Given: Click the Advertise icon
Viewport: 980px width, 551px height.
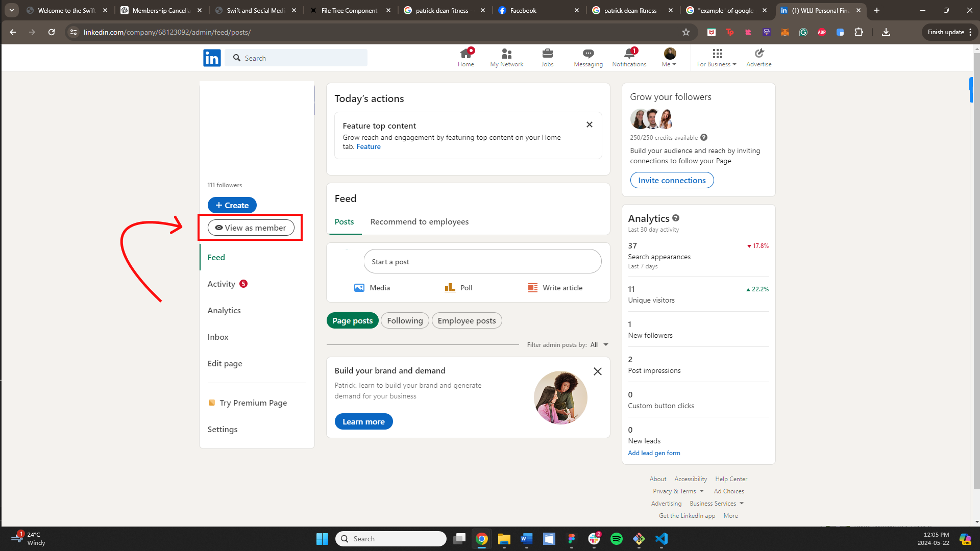Looking at the screenshot, I should click(x=759, y=54).
